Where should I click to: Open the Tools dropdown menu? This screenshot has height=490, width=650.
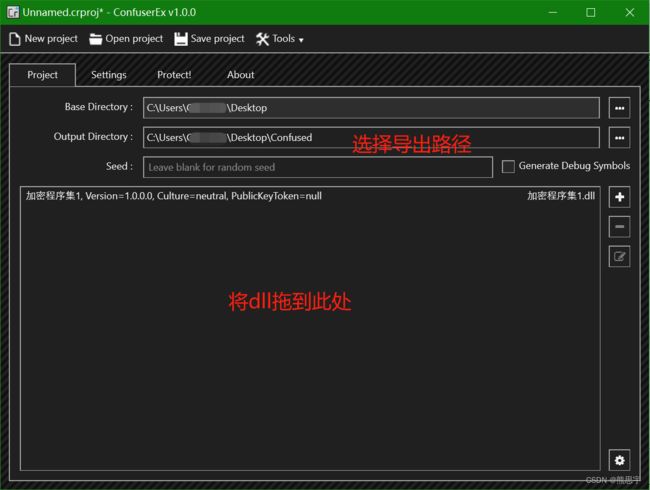280,39
